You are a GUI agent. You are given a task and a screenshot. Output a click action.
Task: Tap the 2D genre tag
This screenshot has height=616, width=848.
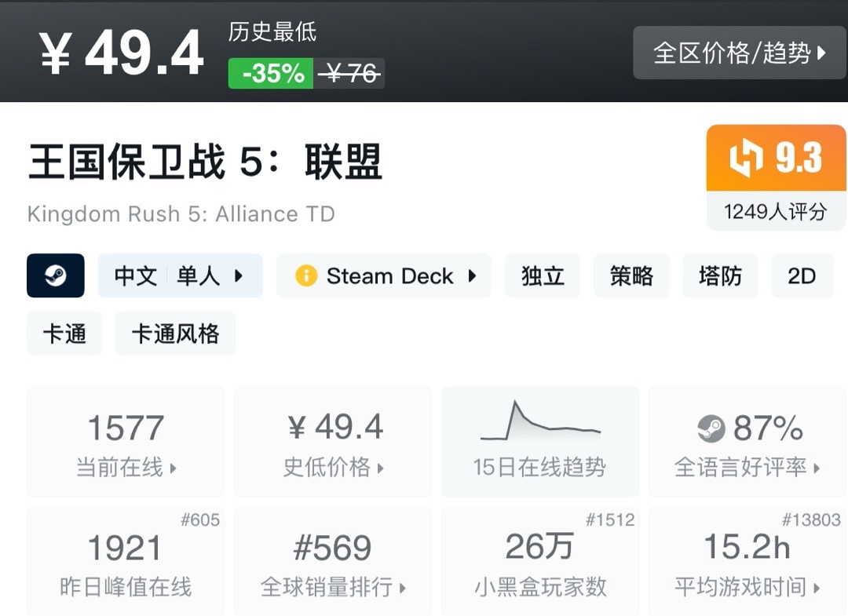(802, 276)
